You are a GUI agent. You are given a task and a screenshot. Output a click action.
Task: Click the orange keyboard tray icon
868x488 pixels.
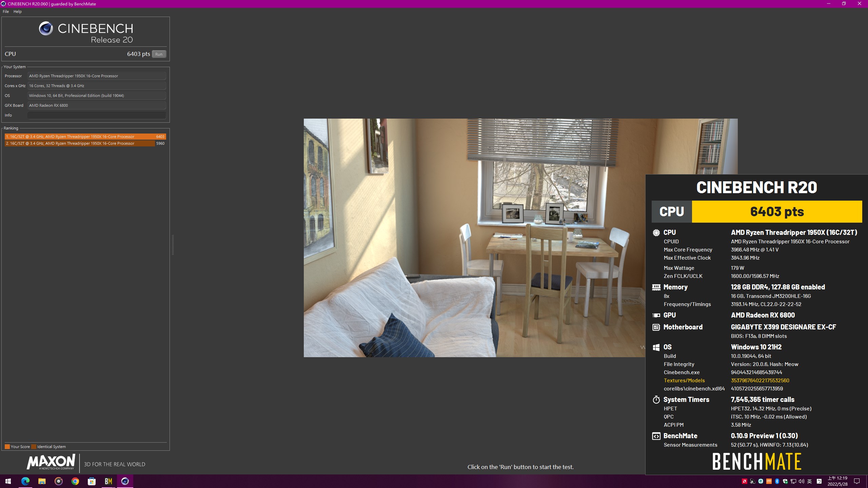[x=769, y=482]
